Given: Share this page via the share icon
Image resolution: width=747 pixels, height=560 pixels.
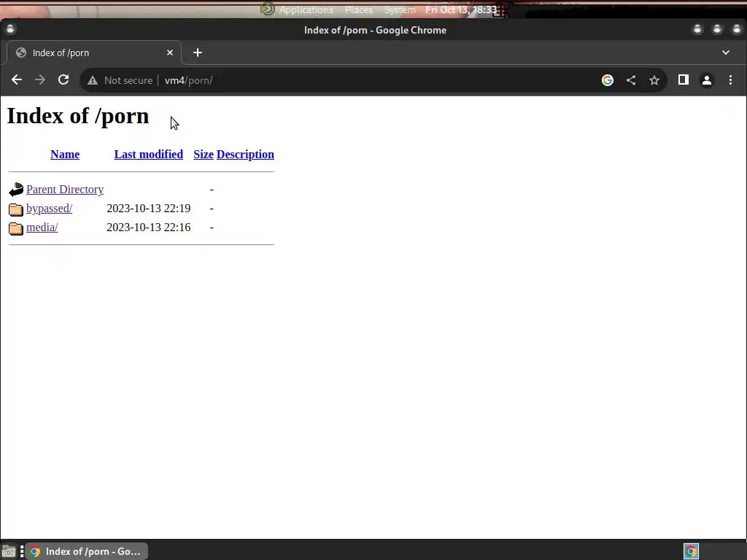Looking at the screenshot, I should [631, 80].
